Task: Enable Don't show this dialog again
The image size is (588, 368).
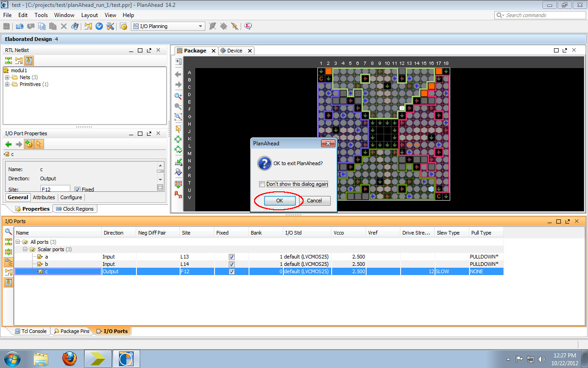Action: (x=262, y=184)
